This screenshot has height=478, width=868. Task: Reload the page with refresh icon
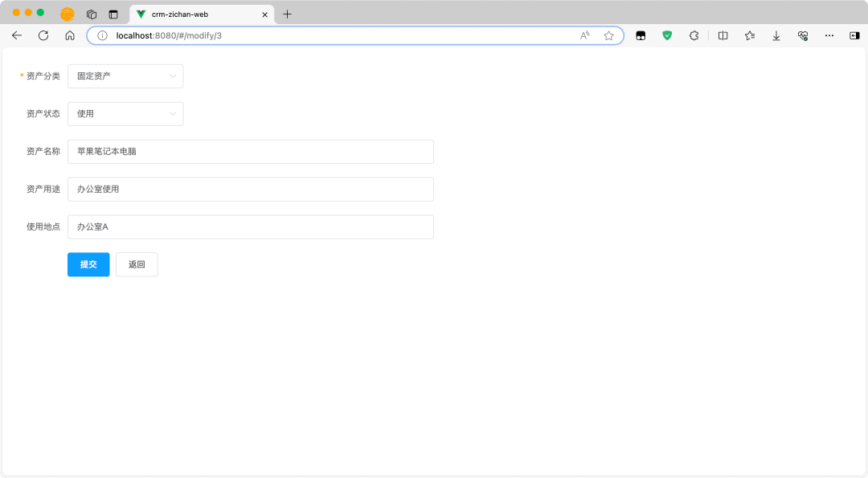coord(43,35)
